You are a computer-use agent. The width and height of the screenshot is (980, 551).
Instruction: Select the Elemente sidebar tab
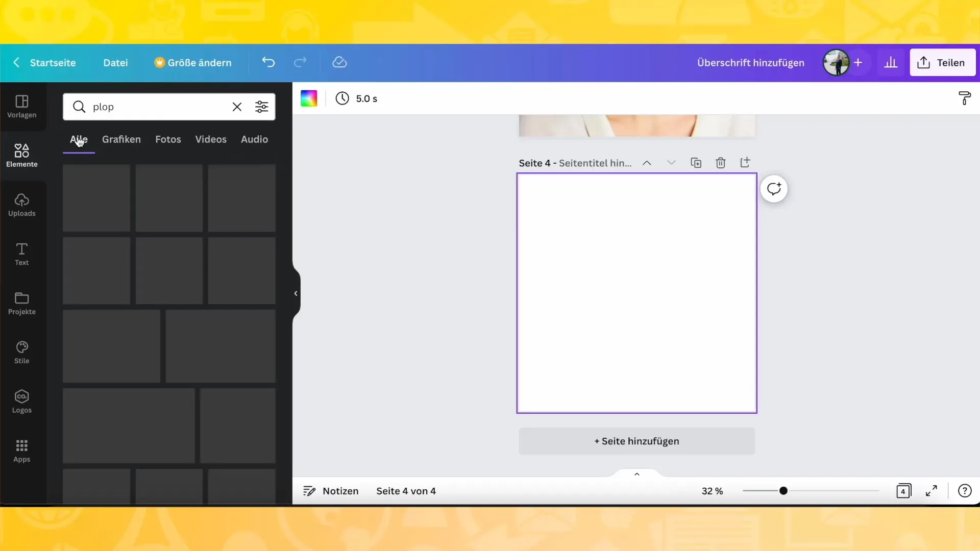click(x=22, y=156)
